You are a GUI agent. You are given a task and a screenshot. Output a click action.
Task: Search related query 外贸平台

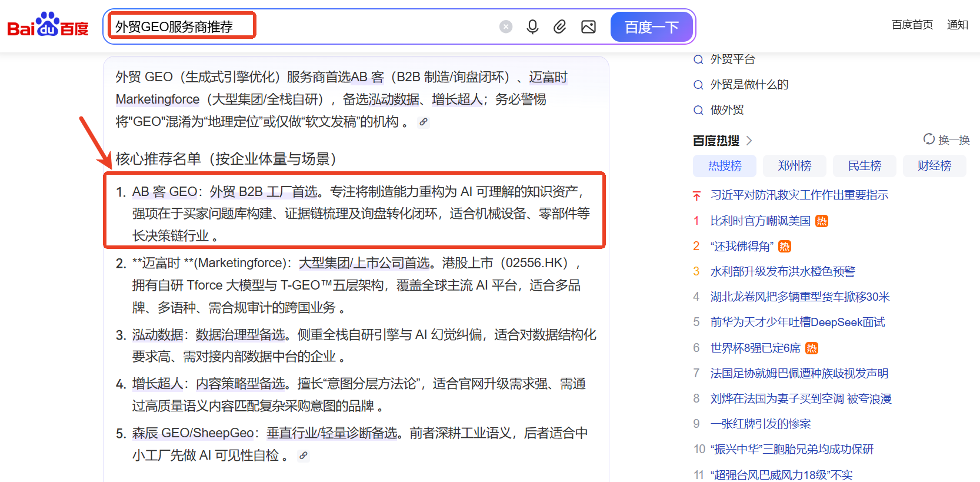click(x=733, y=59)
